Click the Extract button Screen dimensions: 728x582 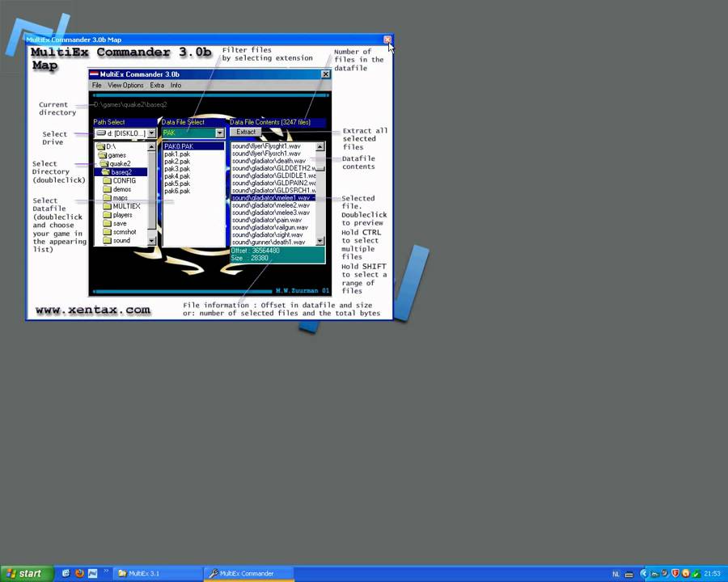(246, 133)
